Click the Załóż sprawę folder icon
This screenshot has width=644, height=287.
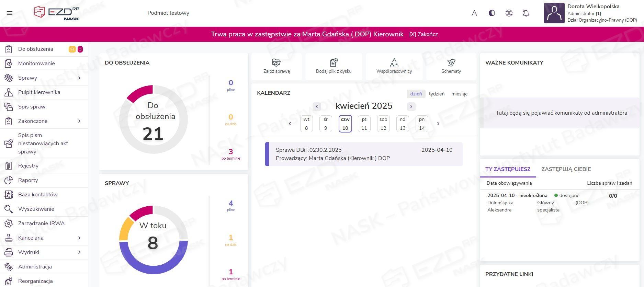tap(276, 63)
